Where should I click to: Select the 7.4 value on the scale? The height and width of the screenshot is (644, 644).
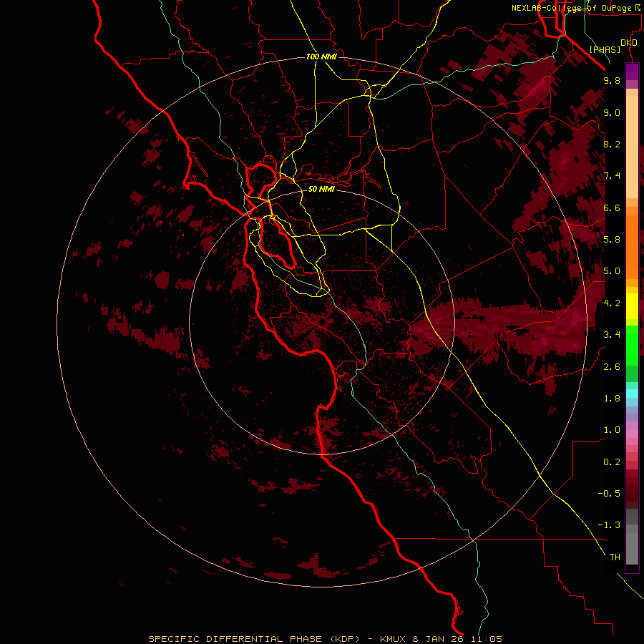click(x=612, y=176)
